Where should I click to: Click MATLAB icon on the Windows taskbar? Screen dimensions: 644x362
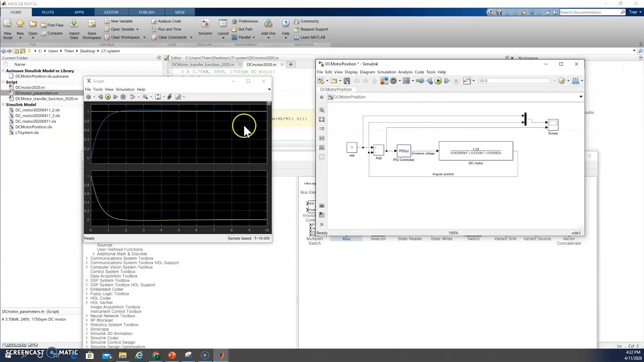[221, 356]
